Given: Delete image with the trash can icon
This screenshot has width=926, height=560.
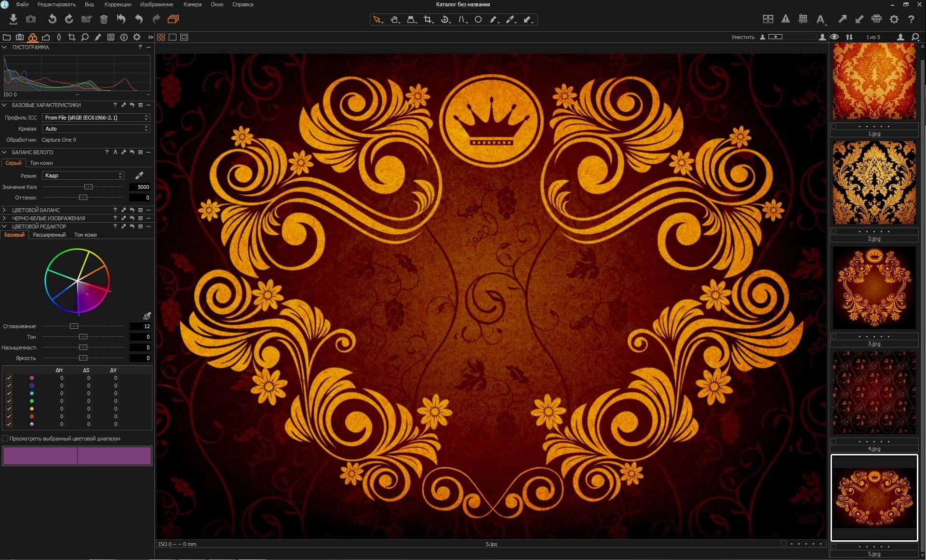Looking at the screenshot, I should click(104, 19).
